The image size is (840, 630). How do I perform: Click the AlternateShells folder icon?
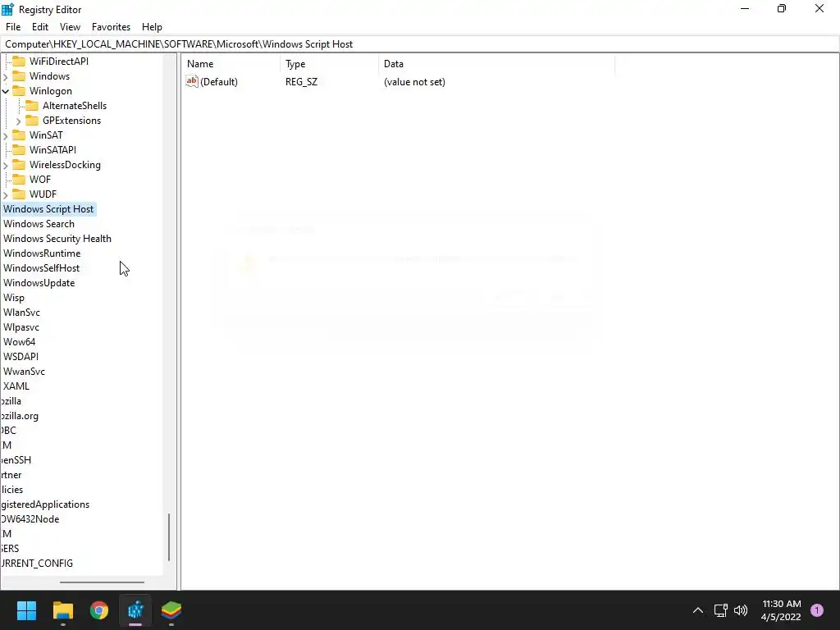[32, 106]
